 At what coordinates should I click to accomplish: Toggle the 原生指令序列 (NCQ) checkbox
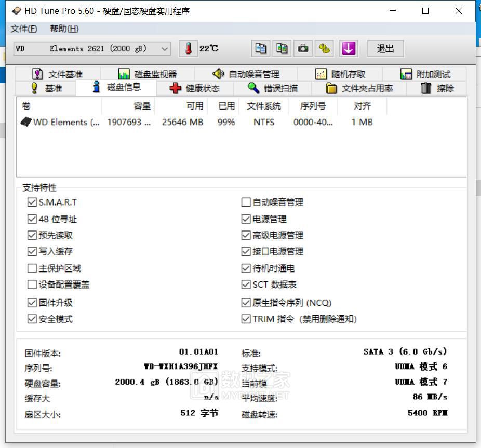click(246, 303)
